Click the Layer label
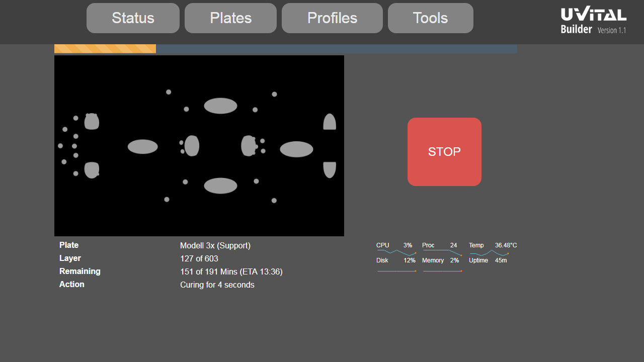The image size is (644, 362). pos(70,258)
